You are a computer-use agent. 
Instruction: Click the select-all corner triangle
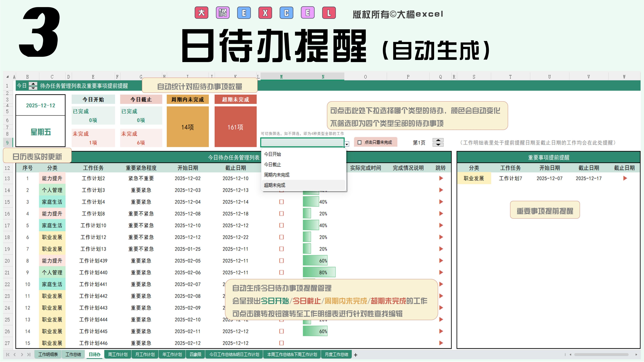pos(7,77)
